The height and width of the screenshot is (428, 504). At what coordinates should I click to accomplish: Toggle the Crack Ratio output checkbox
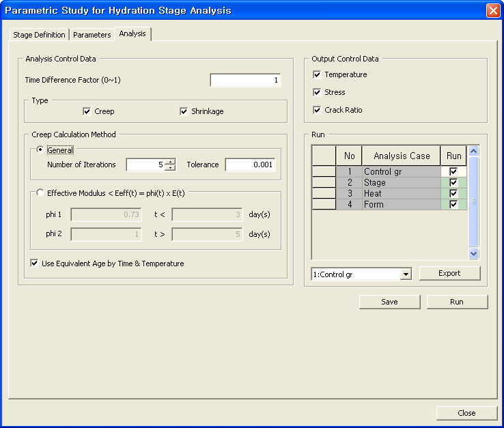(x=317, y=110)
